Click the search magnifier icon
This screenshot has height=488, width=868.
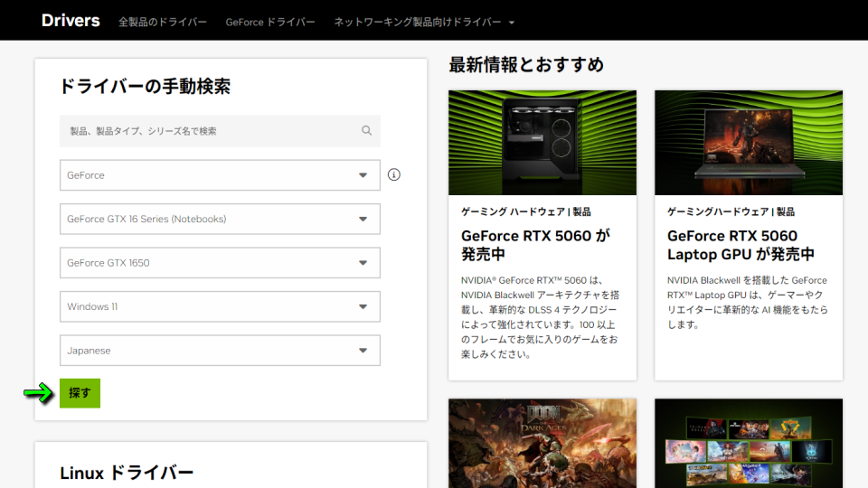coord(366,130)
